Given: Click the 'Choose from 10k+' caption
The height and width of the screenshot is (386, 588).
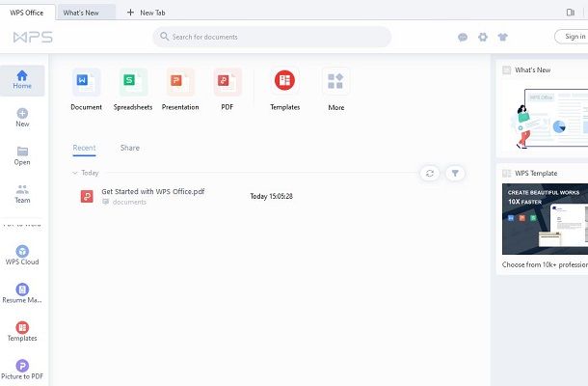Looking at the screenshot, I should coord(545,264).
